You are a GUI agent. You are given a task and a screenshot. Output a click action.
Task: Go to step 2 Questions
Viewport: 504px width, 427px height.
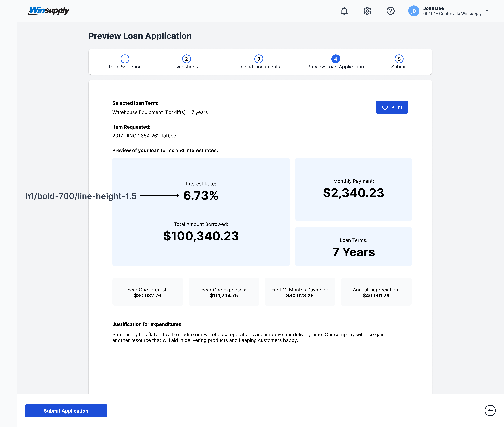[186, 59]
